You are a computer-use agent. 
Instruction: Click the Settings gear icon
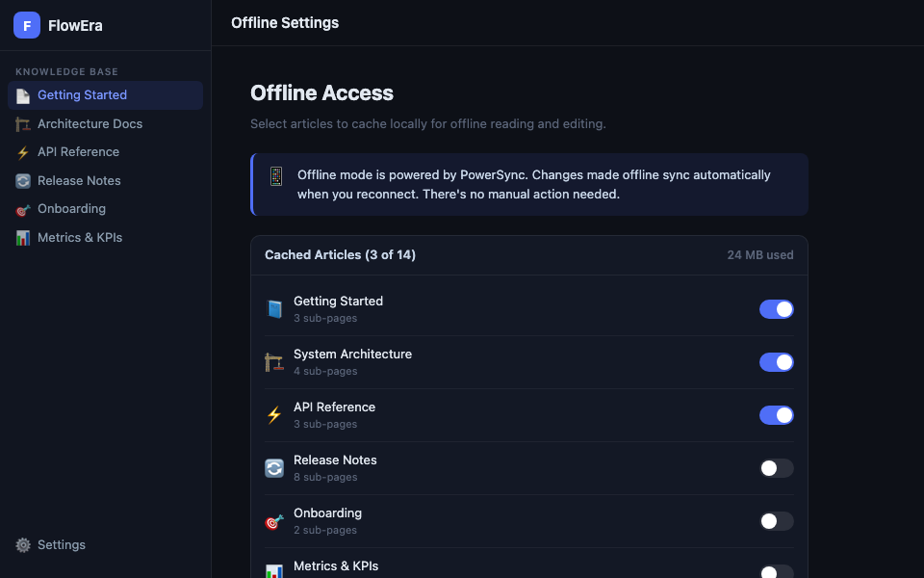coord(23,545)
